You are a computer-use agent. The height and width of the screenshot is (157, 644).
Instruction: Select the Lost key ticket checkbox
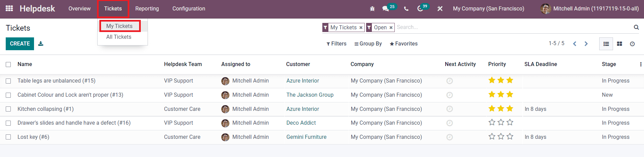8,137
